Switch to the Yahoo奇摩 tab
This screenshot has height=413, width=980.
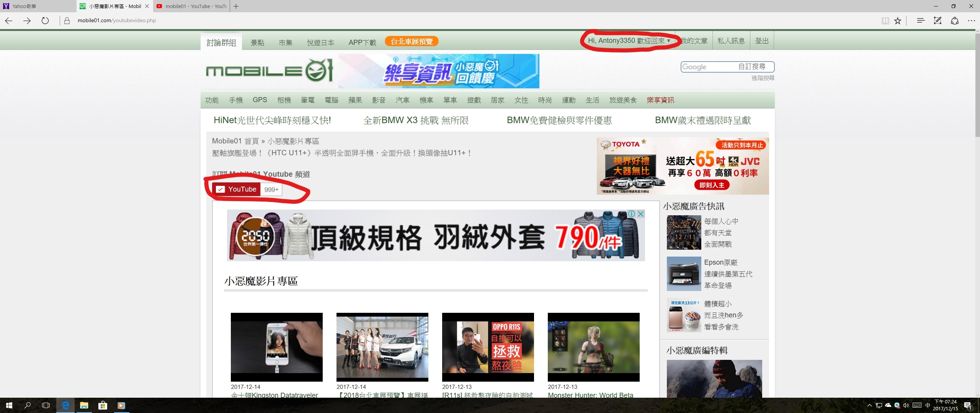coord(38,6)
